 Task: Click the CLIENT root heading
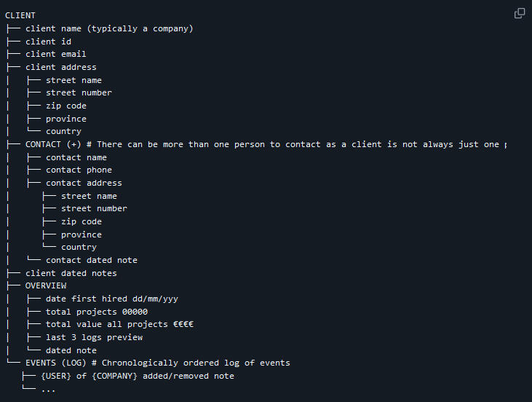[x=20, y=15]
